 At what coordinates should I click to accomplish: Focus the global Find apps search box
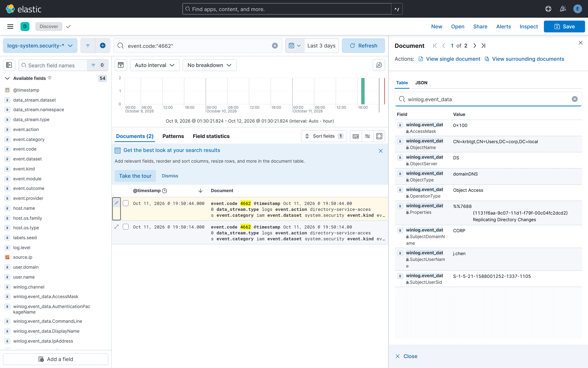click(287, 9)
